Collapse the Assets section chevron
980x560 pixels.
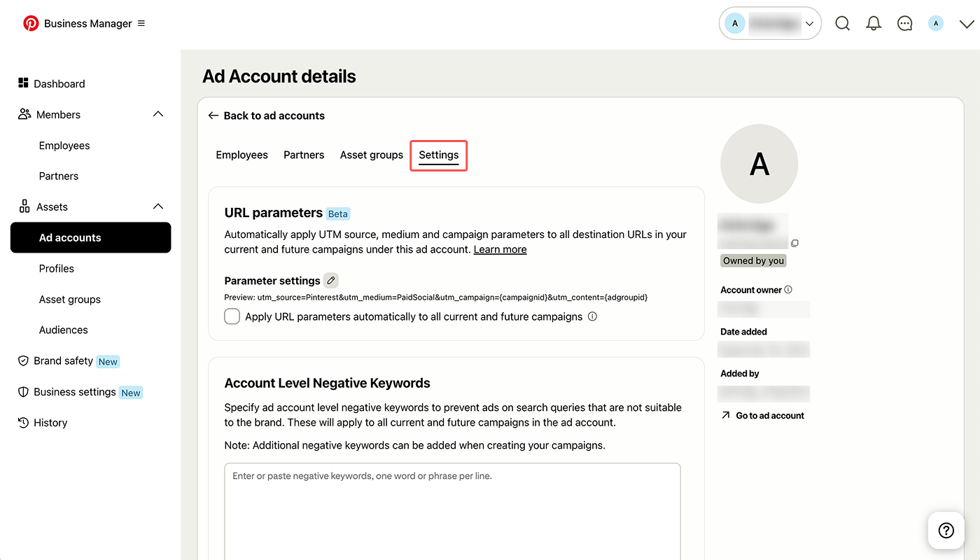coord(158,206)
